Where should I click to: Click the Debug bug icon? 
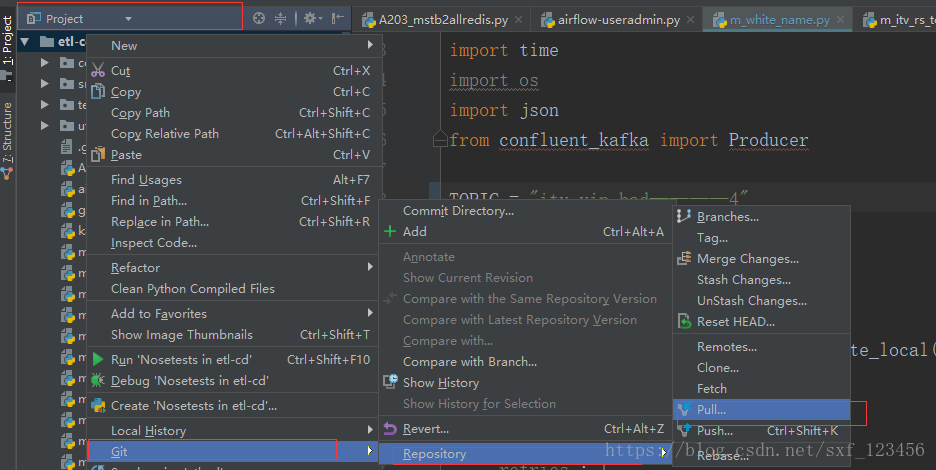point(98,380)
